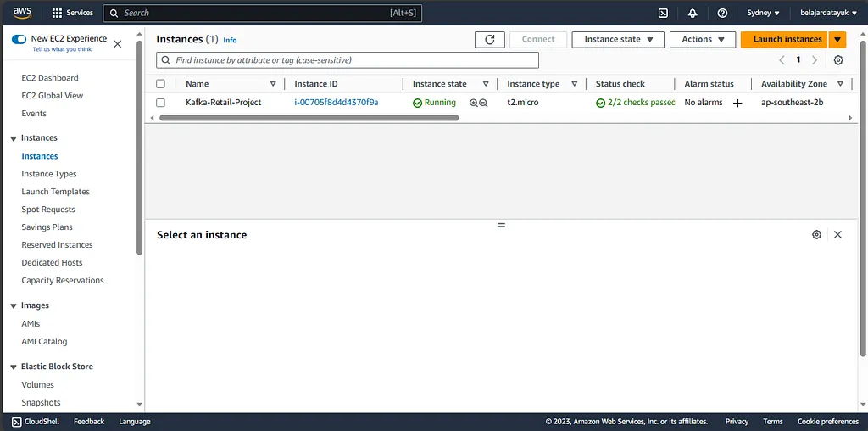Collapse the Images sidebar section

pyautogui.click(x=14, y=305)
